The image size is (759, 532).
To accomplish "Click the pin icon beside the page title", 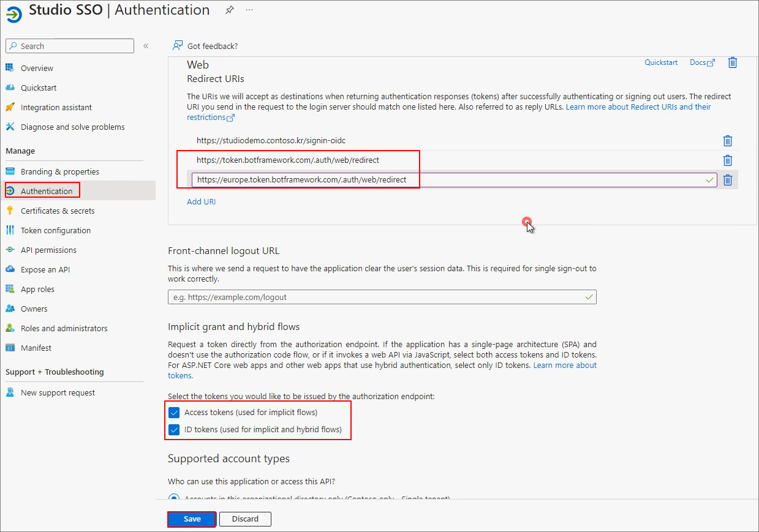I will pyautogui.click(x=229, y=10).
